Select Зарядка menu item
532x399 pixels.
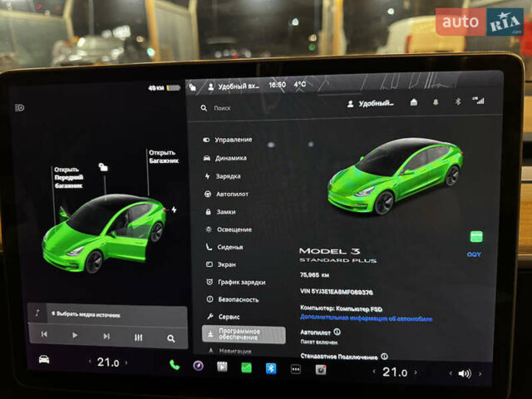tap(228, 176)
